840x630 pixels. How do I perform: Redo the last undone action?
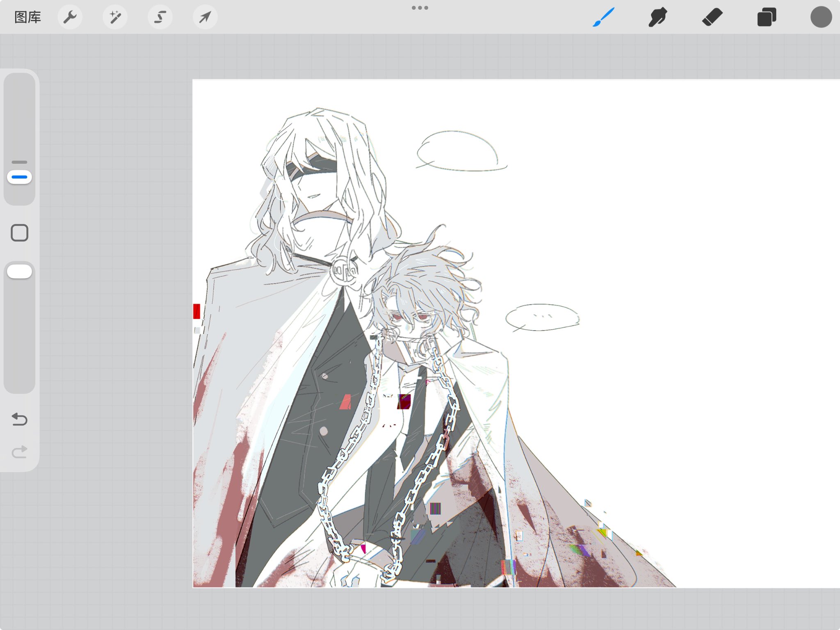tap(19, 452)
